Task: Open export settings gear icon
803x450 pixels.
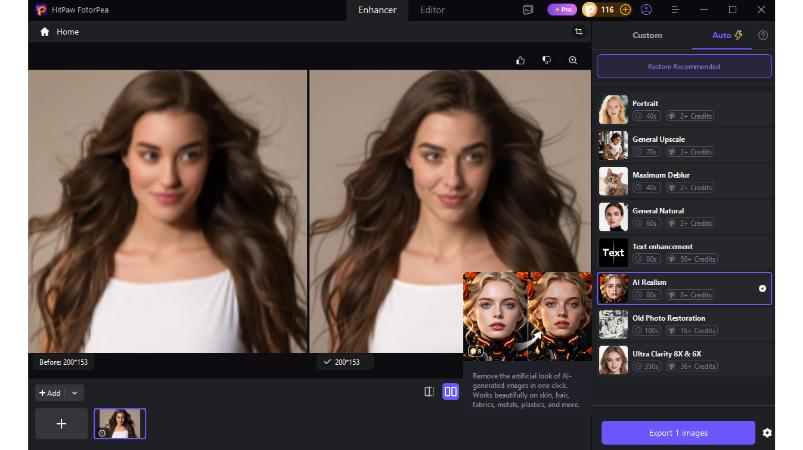Action: coord(767,433)
